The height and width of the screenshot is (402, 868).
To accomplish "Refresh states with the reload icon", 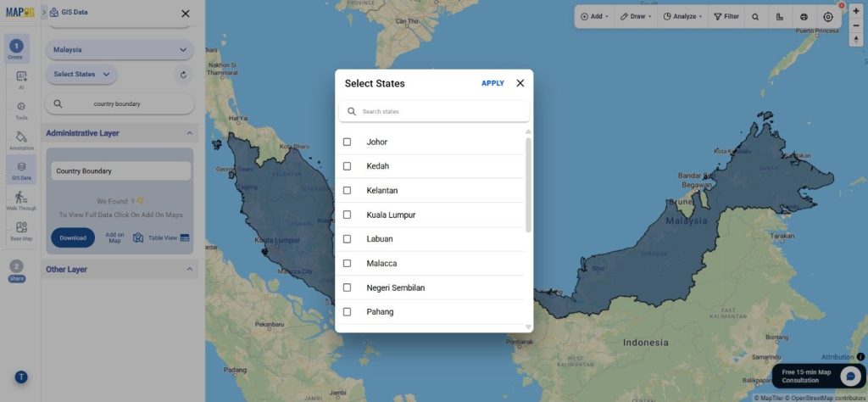I will pos(183,74).
